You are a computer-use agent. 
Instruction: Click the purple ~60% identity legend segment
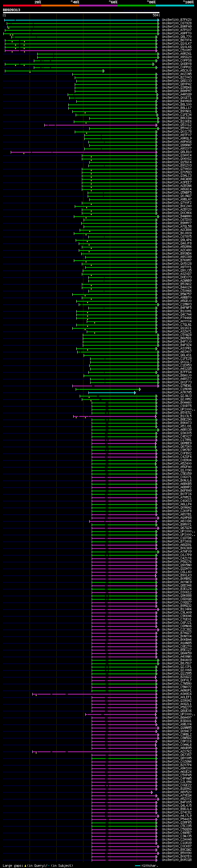click(x=99, y=6)
